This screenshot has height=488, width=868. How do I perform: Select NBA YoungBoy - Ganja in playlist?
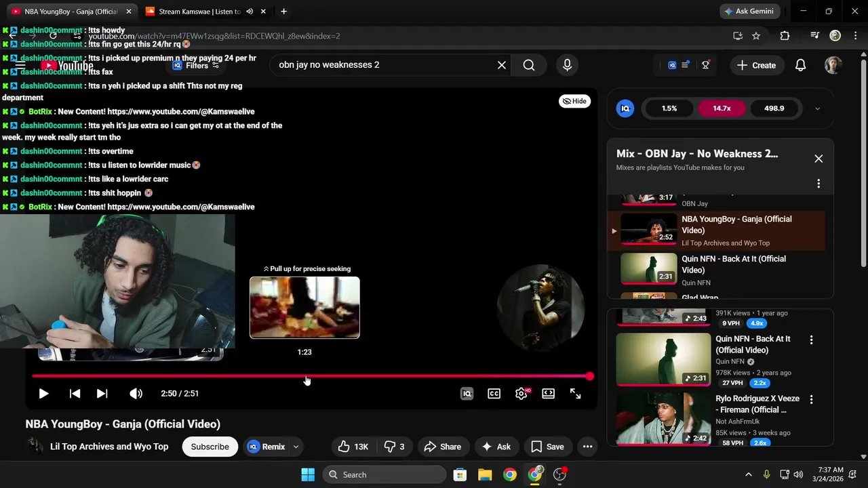(716, 230)
